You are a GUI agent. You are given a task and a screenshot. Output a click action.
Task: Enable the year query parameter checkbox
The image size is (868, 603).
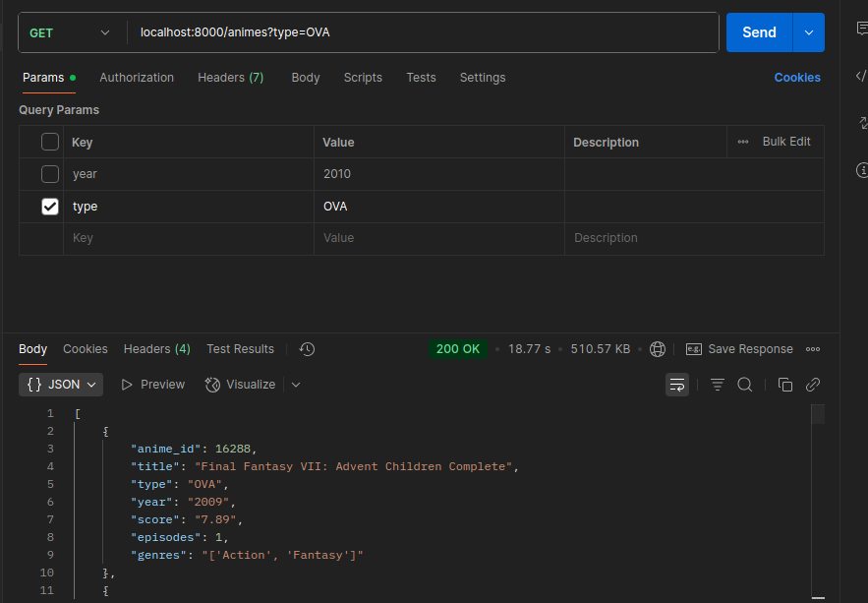(x=50, y=174)
